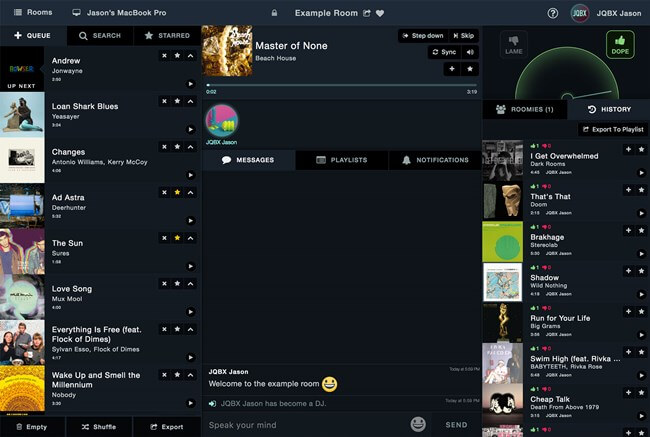Preview play Love Song by Mux Mool
Viewport: 650px width, 437px height.
click(x=190, y=312)
